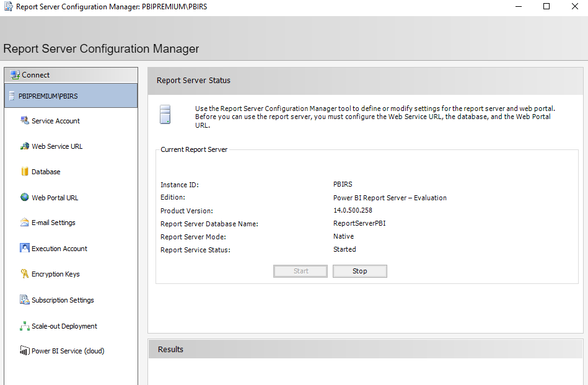The height and width of the screenshot is (385, 588).
Task: Open the Scale-out Deployment page
Action: 63,325
